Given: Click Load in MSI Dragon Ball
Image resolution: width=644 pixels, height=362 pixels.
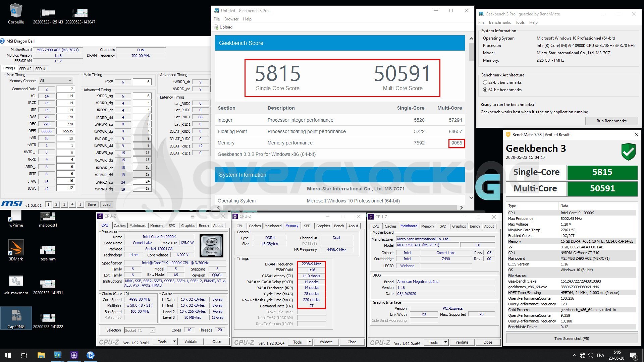Looking at the screenshot, I should point(106,204).
